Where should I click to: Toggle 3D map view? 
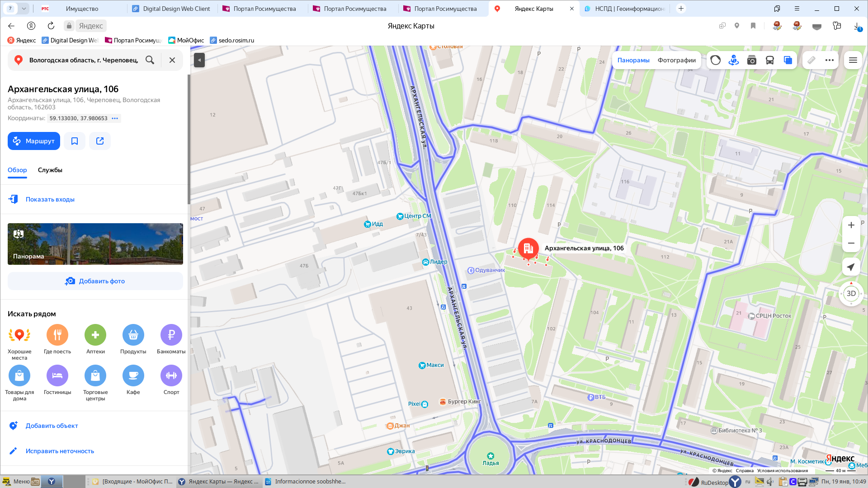[x=851, y=294]
